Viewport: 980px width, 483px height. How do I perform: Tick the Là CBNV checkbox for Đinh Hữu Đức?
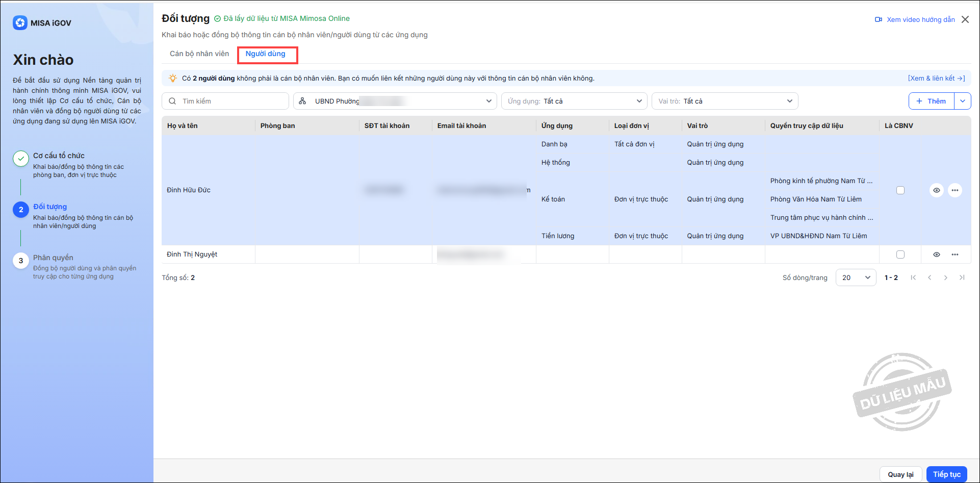pyautogui.click(x=900, y=190)
